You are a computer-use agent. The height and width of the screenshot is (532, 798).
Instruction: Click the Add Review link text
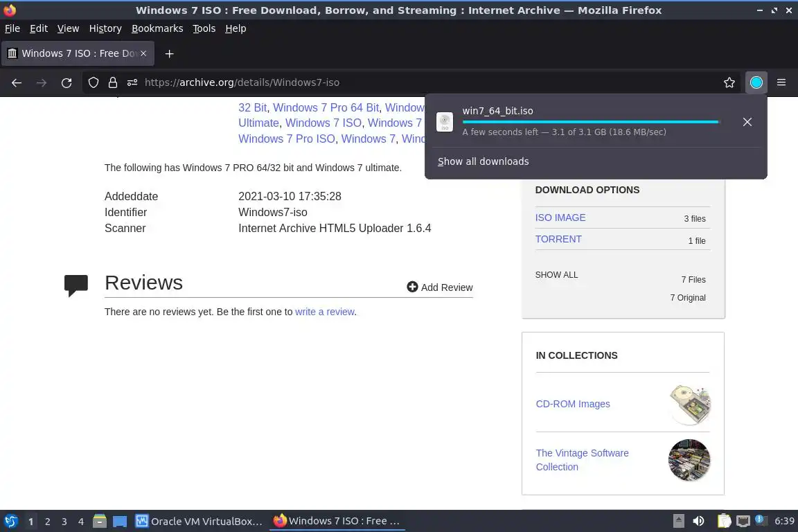click(447, 287)
